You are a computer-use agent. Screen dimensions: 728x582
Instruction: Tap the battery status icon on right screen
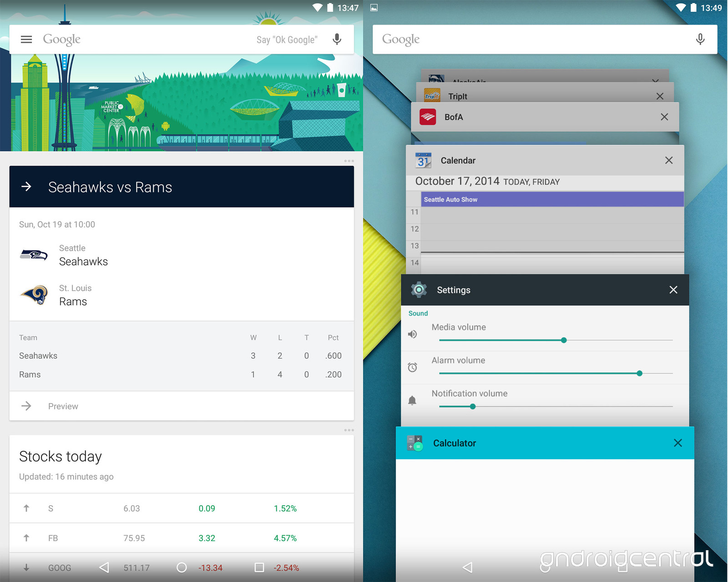point(693,7)
